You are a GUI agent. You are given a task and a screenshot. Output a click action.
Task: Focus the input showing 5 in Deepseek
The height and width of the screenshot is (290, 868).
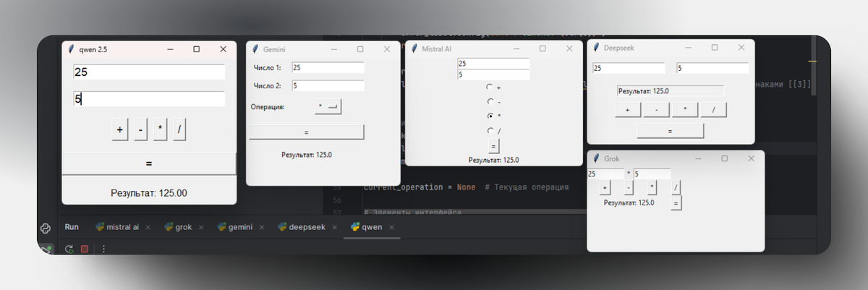pos(712,68)
